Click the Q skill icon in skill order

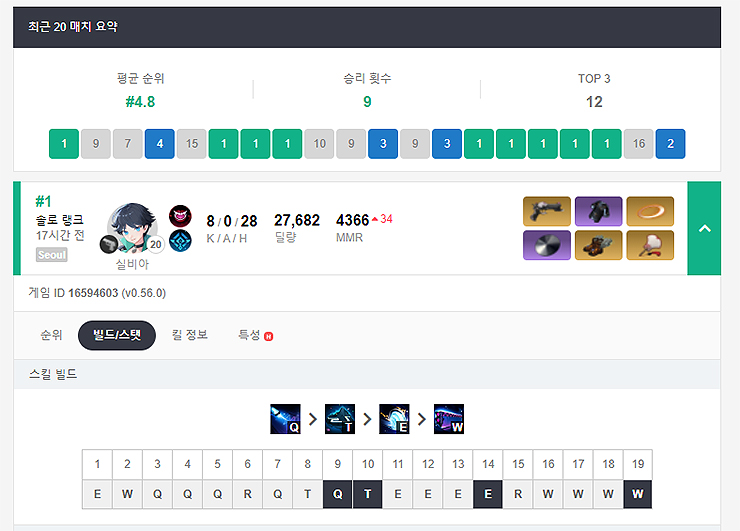pyautogui.click(x=285, y=419)
